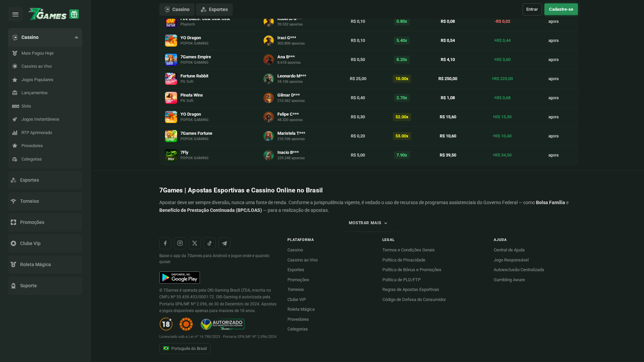Click the 7Games Empire game thumbnail
The height and width of the screenshot is (362, 644).
click(171, 60)
